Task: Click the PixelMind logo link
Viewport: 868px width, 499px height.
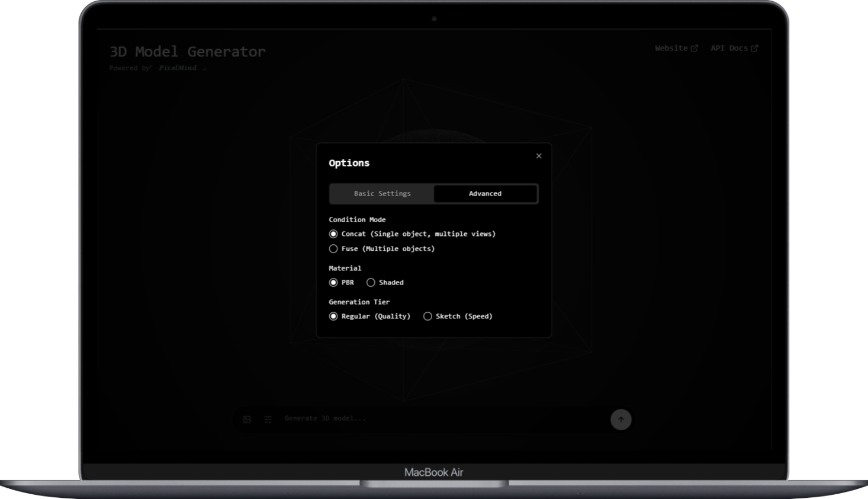Action: [178, 68]
